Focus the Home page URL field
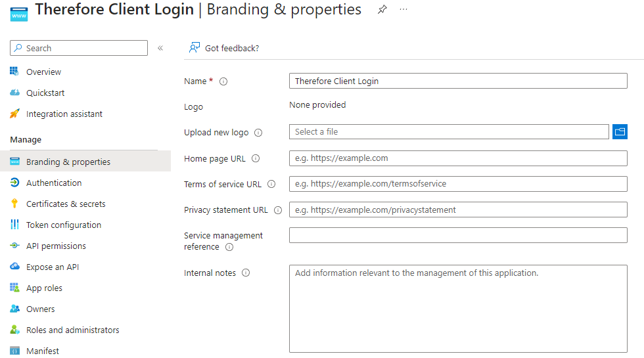This screenshot has width=644, height=358. click(458, 158)
